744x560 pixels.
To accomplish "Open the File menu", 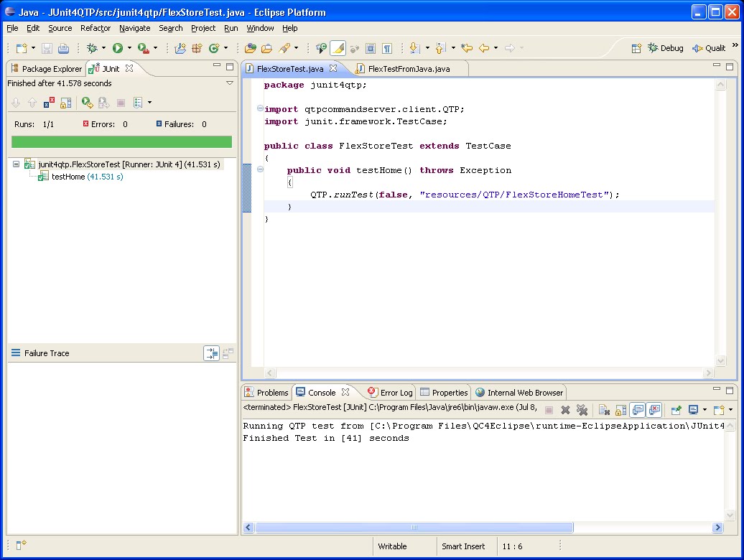I will [12, 28].
